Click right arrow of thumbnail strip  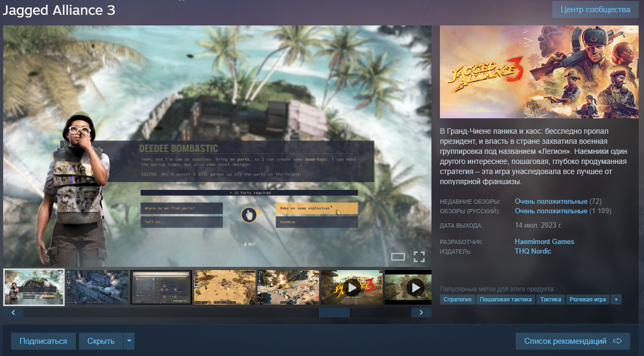pos(421,312)
